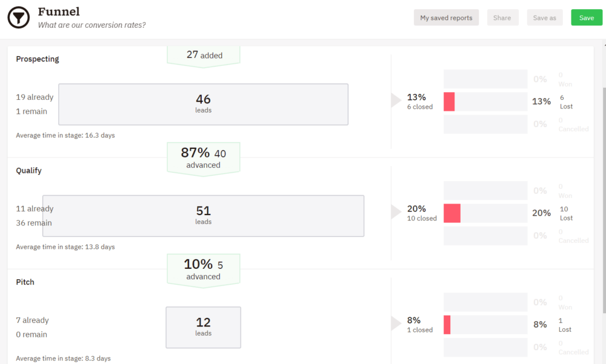606x364 pixels.
Task: Click the gray arrow beside Qualify's 20% closed
Action: point(395,211)
